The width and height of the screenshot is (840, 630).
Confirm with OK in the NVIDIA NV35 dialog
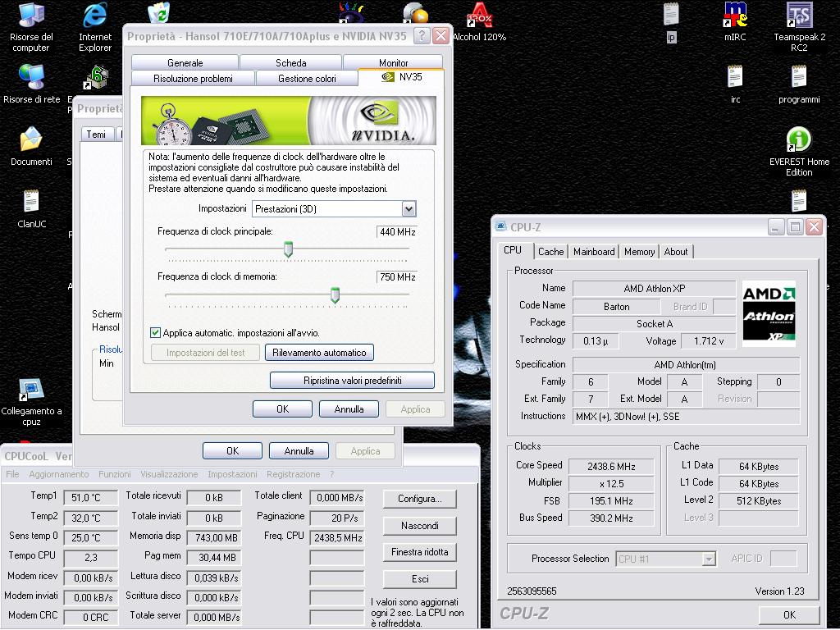[x=282, y=409]
